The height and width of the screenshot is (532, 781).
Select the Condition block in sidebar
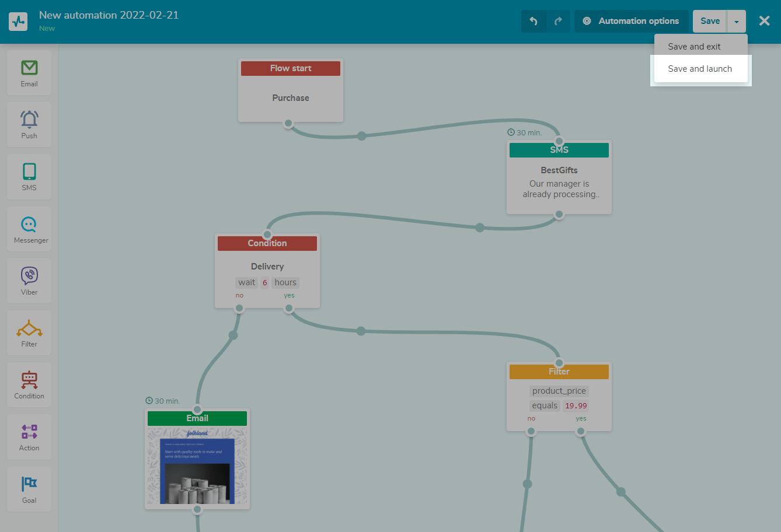coord(29,385)
